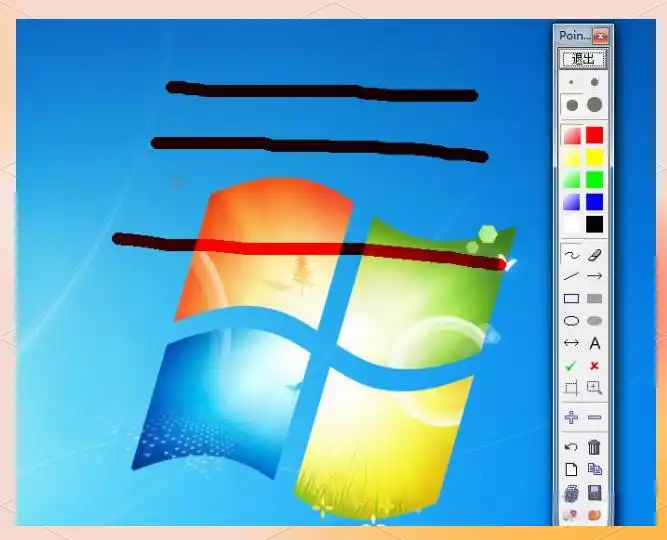Undo the last drawing action
The height and width of the screenshot is (540, 667).
tap(571, 447)
